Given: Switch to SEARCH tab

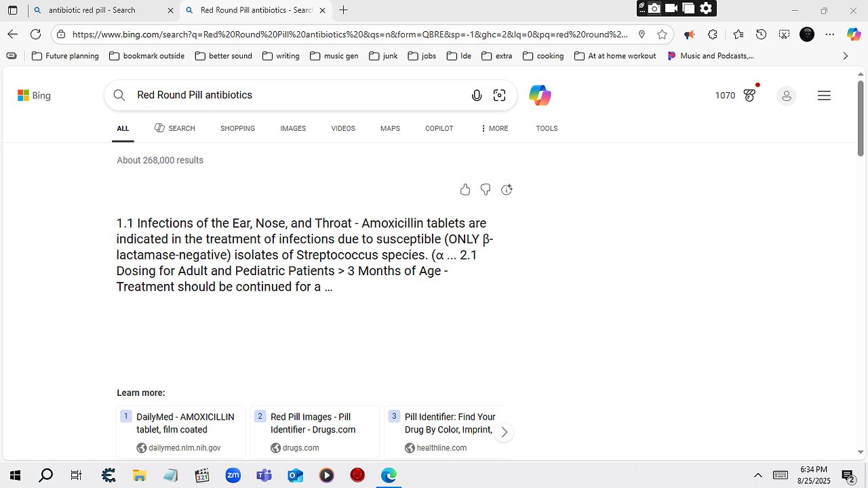Looking at the screenshot, I should 175,128.
